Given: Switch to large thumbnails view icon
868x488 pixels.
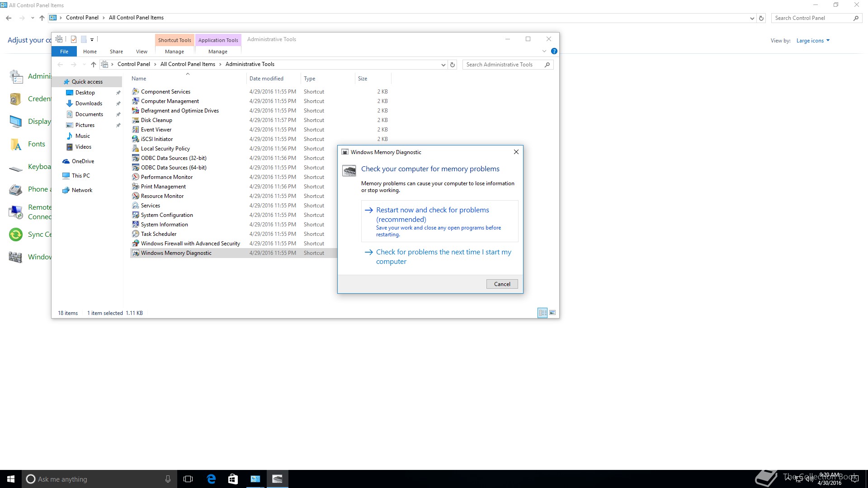Looking at the screenshot, I should point(552,313).
